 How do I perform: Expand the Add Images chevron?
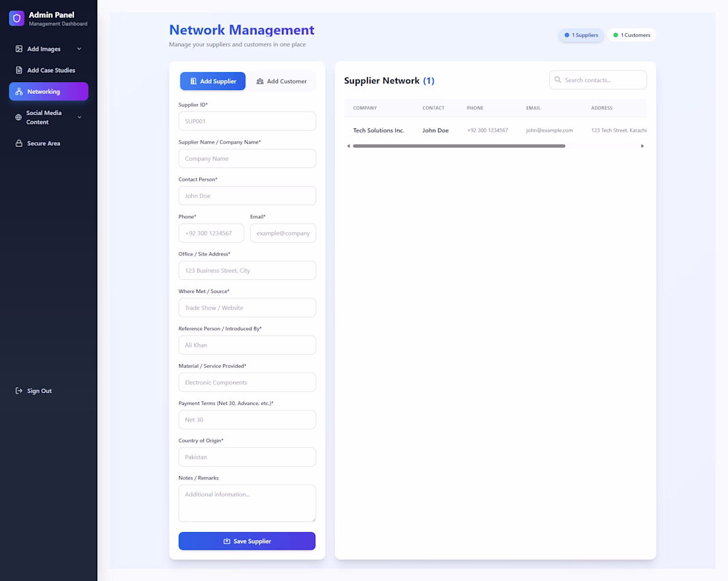tap(79, 49)
